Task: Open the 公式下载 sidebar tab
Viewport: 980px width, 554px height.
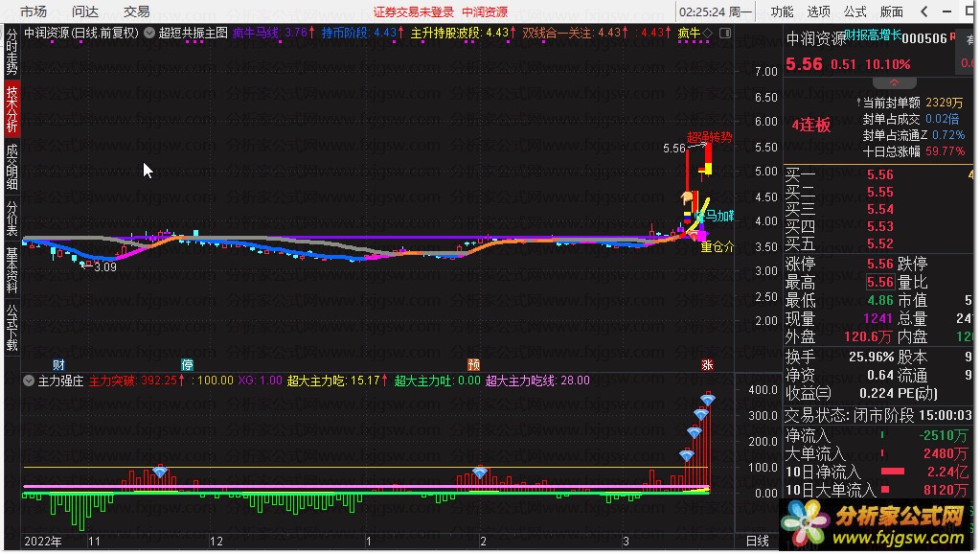Action: (x=11, y=327)
